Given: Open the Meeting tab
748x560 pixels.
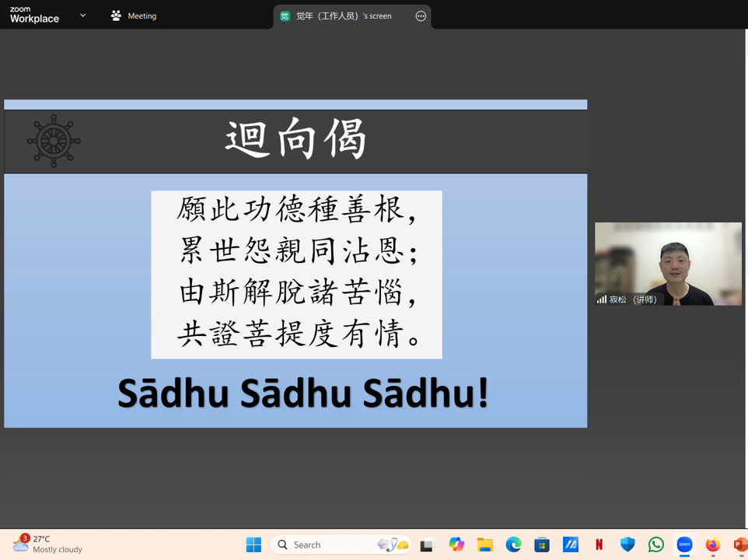Looking at the screenshot, I should [x=134, y=16].
